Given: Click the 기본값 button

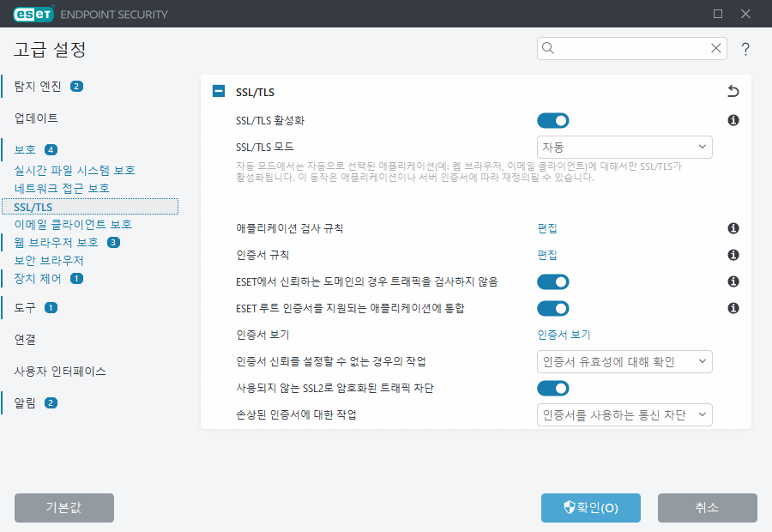Looking at the screenshot, I should (63, 508).
